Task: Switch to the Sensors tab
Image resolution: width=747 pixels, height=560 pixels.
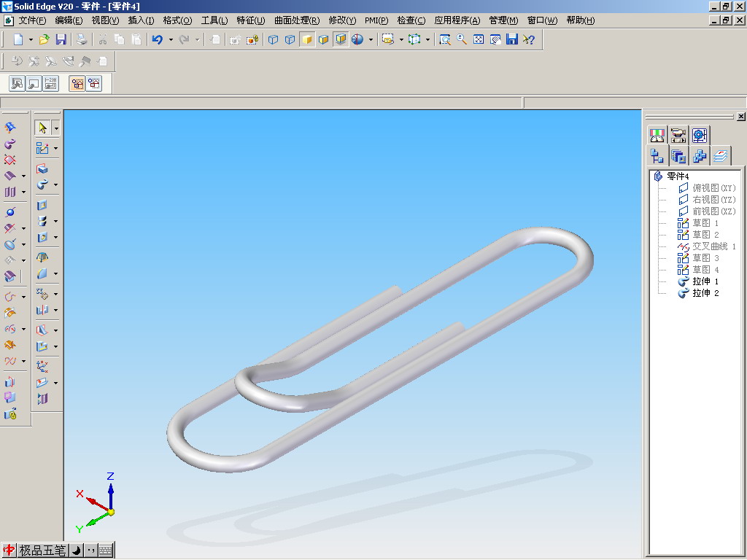Action: click(x=657, y=135)
